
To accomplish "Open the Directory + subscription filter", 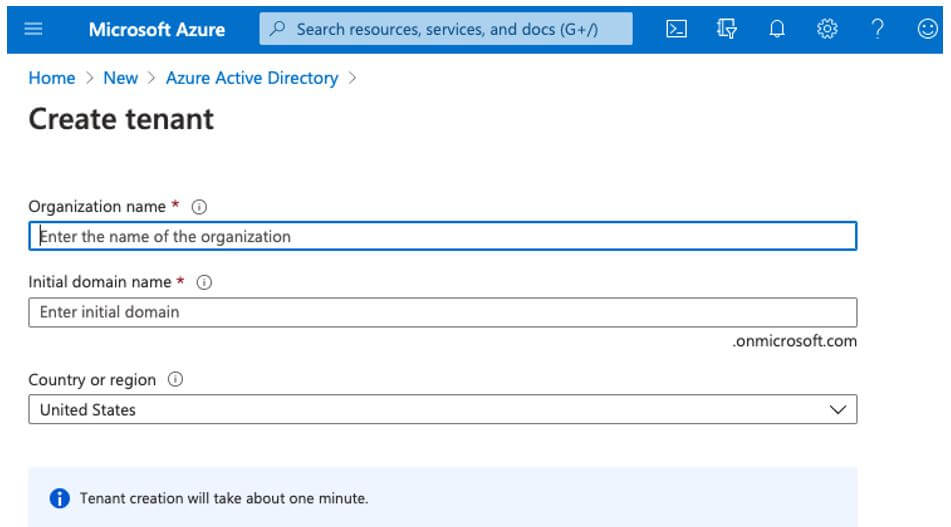I will 727,29.
